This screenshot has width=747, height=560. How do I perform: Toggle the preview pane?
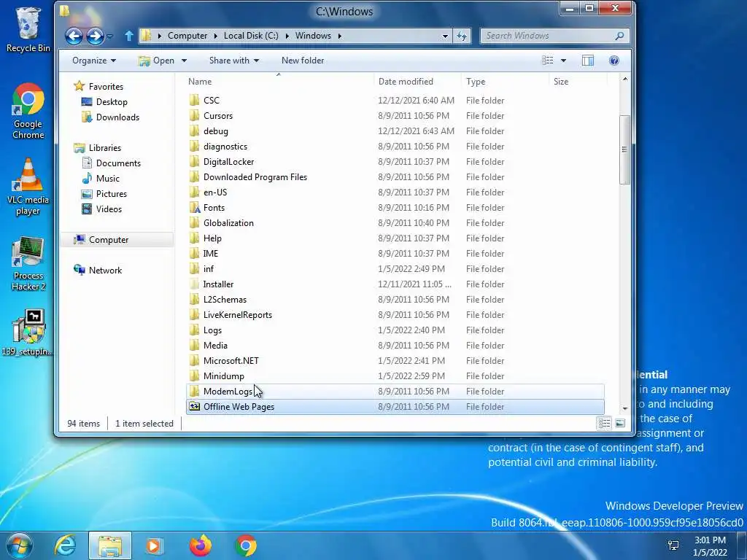(588, 61)
